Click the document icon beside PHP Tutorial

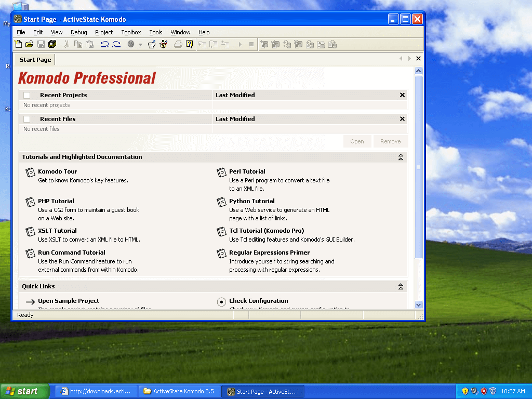point(30,202)
